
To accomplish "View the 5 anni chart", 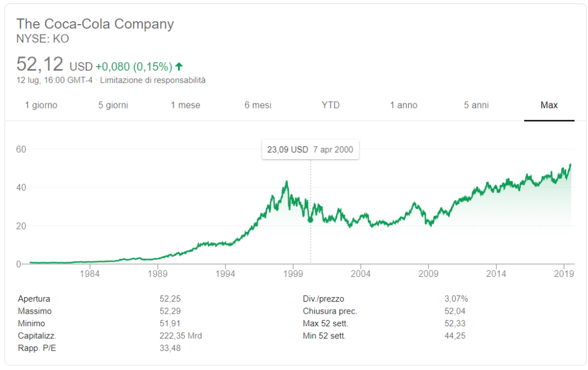I will click(476, 105).
